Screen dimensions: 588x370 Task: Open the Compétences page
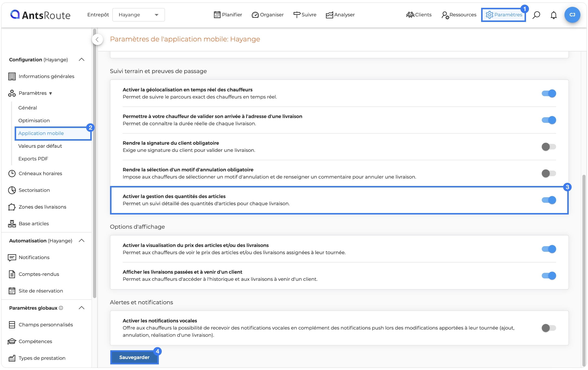tap(35, 341)
